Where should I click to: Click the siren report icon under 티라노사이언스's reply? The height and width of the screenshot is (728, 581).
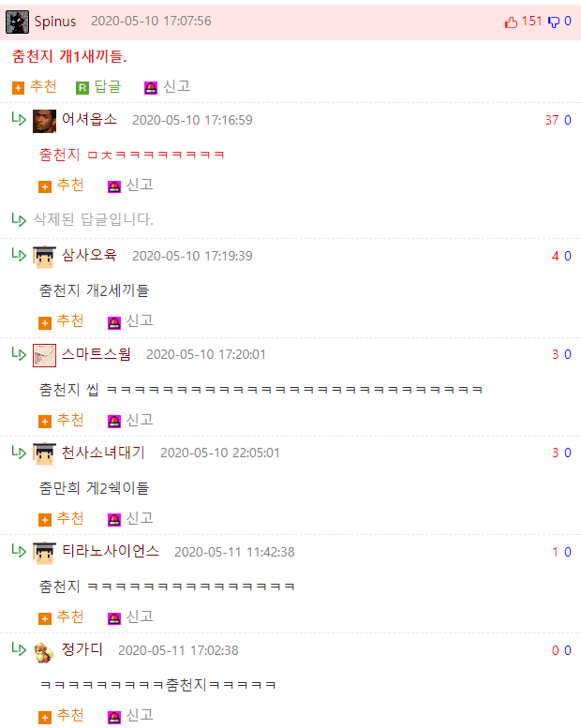pyautogui.click(x=114, y=618)
